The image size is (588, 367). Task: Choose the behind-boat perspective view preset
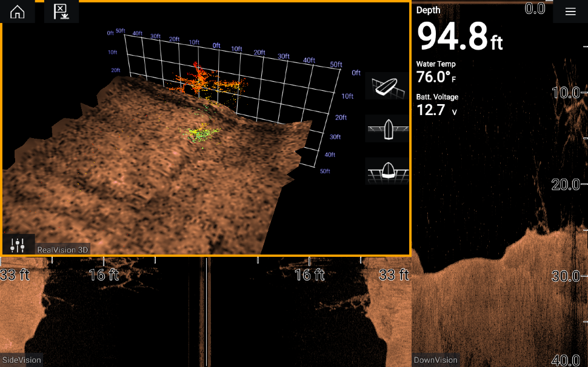pos(386,171)
